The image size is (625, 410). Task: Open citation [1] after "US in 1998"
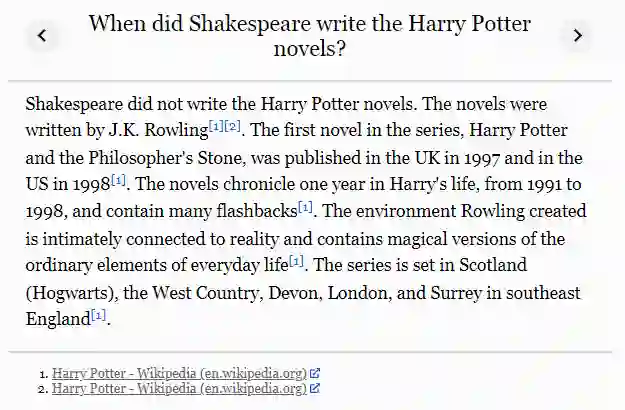coord(118,180)
